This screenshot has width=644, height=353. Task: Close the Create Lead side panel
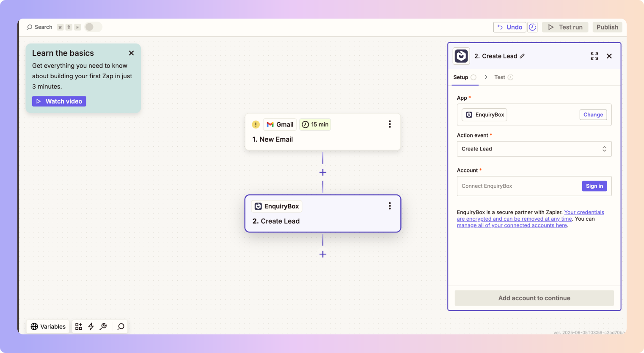click(x=609, y=56)
